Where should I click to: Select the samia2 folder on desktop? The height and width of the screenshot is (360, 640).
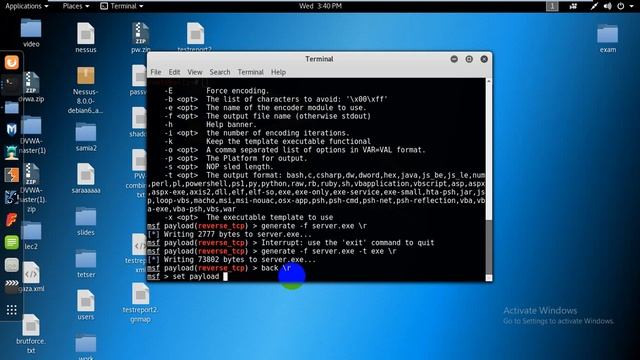(86, 137)
